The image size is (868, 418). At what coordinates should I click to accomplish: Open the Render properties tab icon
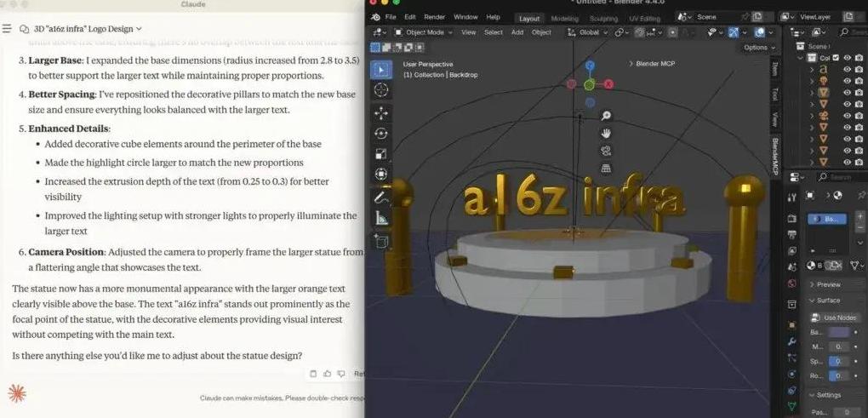(x=792, y=218)
